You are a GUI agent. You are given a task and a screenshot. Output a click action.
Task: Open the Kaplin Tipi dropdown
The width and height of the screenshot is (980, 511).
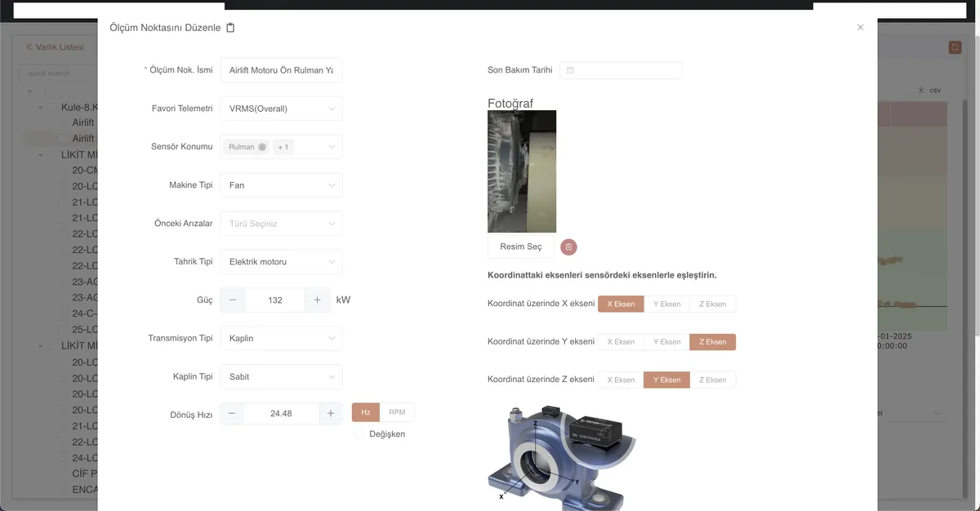coord(281,376)
